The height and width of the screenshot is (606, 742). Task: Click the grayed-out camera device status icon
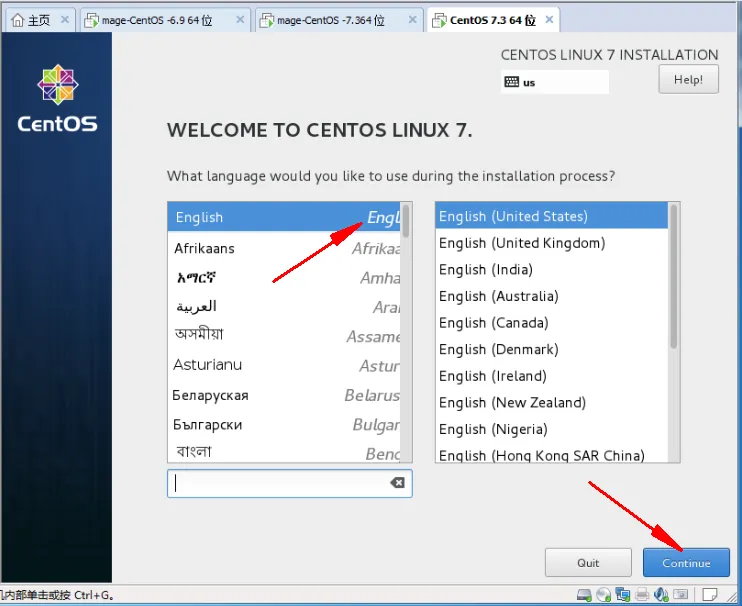coord(680,594)
